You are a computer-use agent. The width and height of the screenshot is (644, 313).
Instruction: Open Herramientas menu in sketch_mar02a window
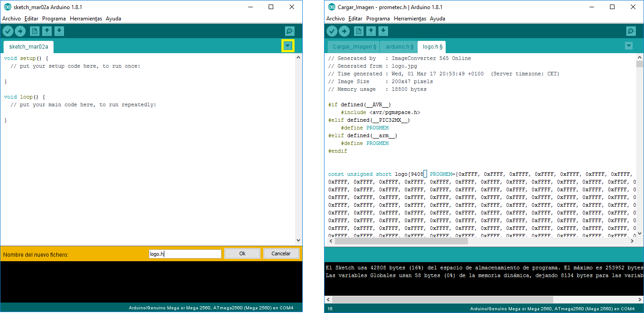pyautogui.click(x=86, y=19)
